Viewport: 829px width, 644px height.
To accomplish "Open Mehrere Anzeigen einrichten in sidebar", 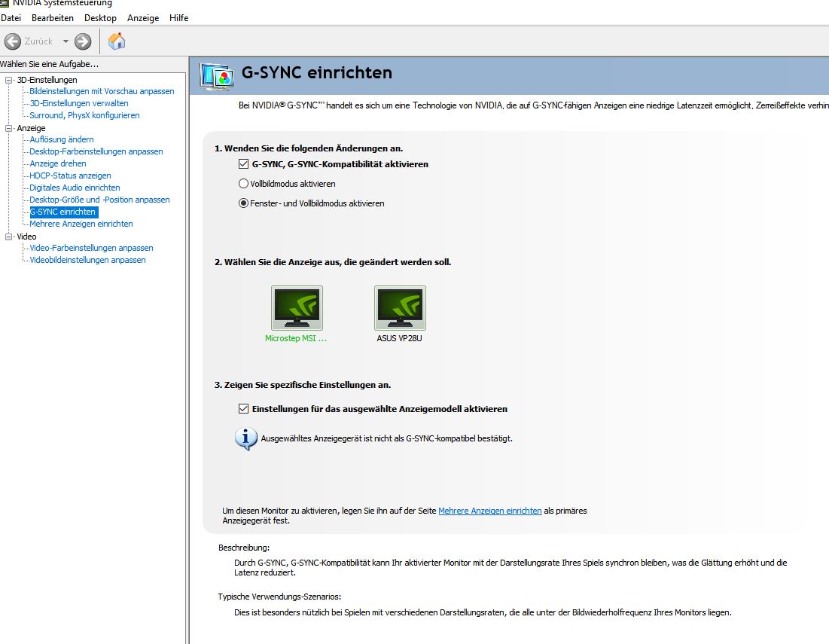I will click(x=81, y=224).
